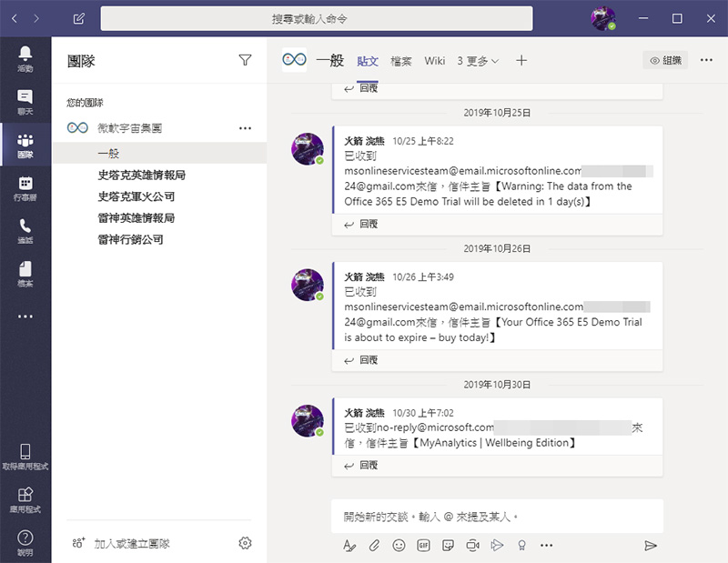Image resolution: width=728 pixels, height=563 pixels.
Task: Click the GIF icon in compose toolbar
Action: click(423, 545)
